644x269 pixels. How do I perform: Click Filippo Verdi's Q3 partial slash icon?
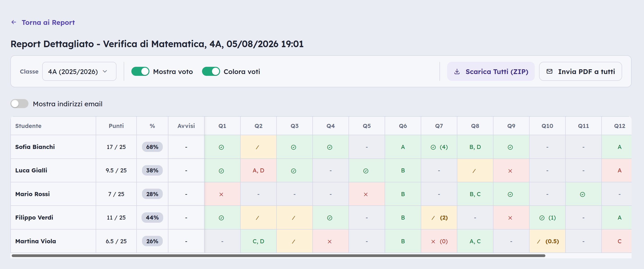(293, 218)
